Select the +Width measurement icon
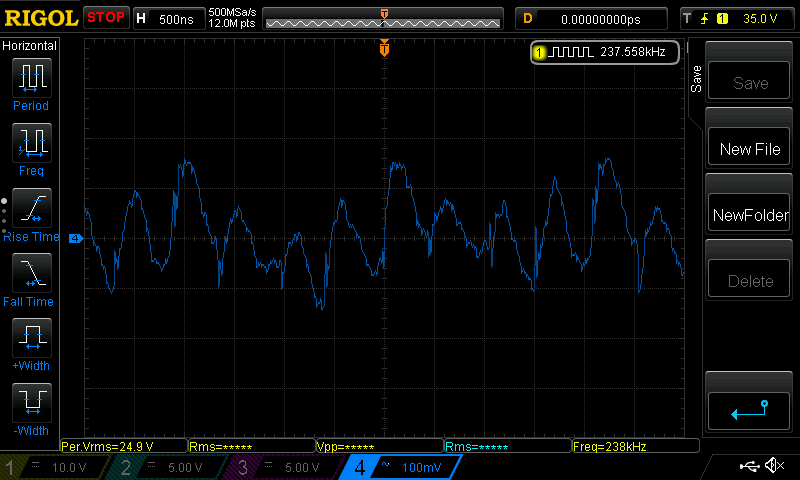The height and width of the screenshot is (480, 800). click(x=31, y=338)
